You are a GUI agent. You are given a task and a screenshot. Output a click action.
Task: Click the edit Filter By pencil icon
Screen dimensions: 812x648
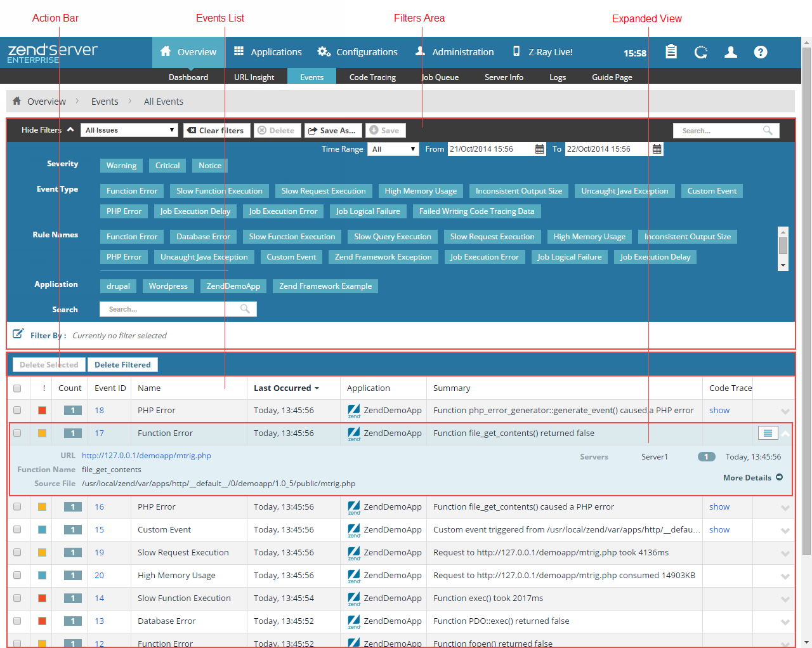pyautogui.click(x=18, y=334)
